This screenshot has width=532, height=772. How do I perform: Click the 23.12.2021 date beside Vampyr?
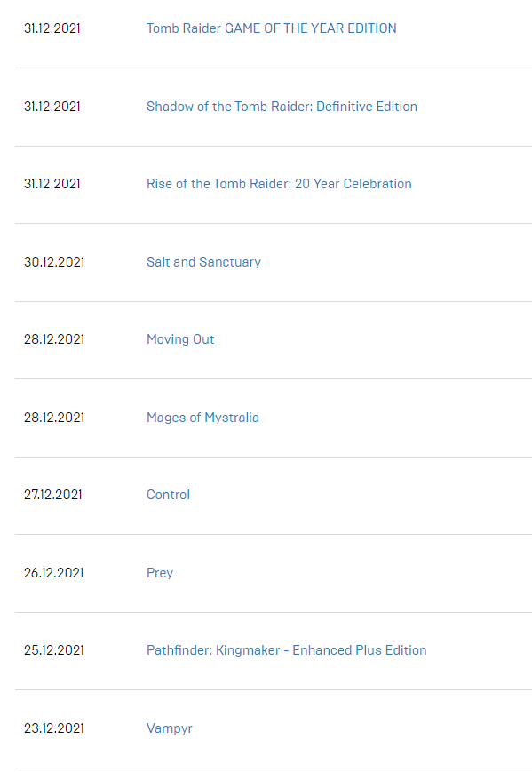pos(54,728)
